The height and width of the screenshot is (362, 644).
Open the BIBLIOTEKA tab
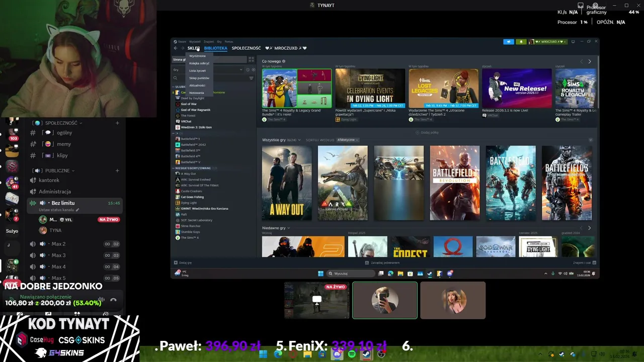click(215, 48)
